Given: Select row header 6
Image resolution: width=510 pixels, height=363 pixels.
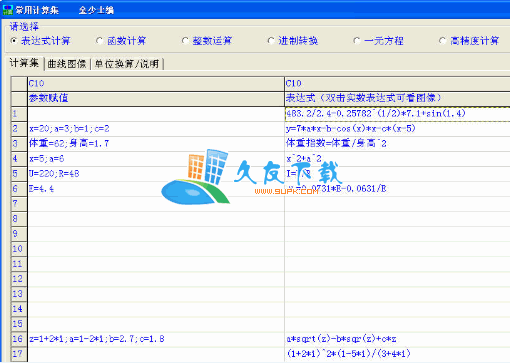Looking at the screenshot, I should [19, 189].
